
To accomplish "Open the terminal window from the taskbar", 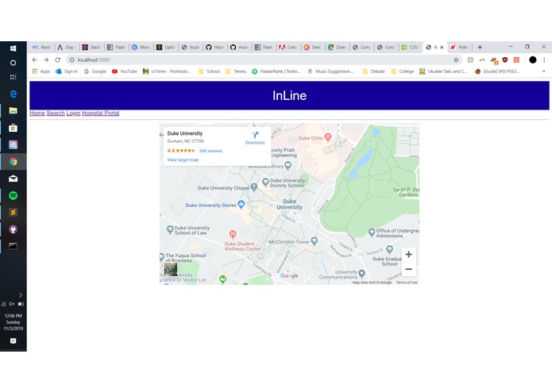I will [x=13, y=246].
